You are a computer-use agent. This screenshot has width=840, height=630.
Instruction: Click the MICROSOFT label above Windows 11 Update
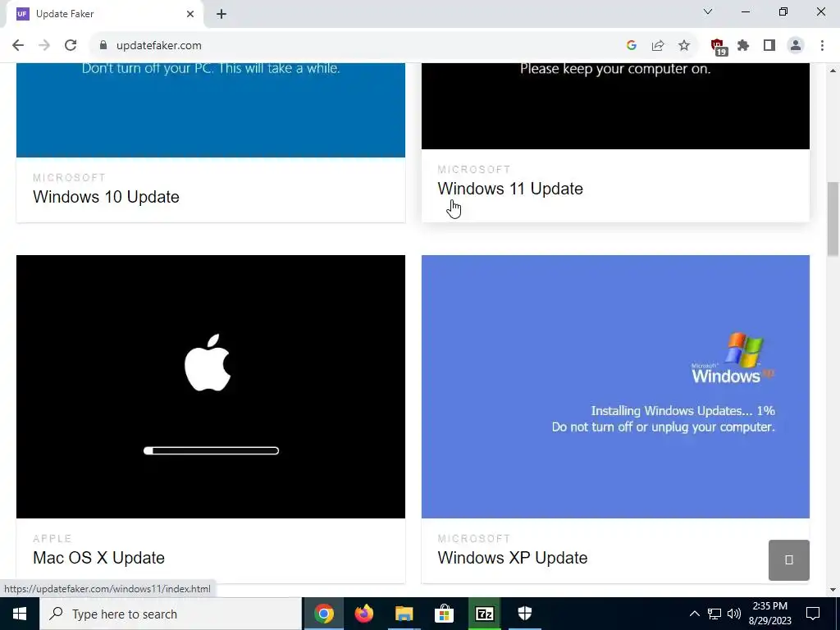point(474,170)
